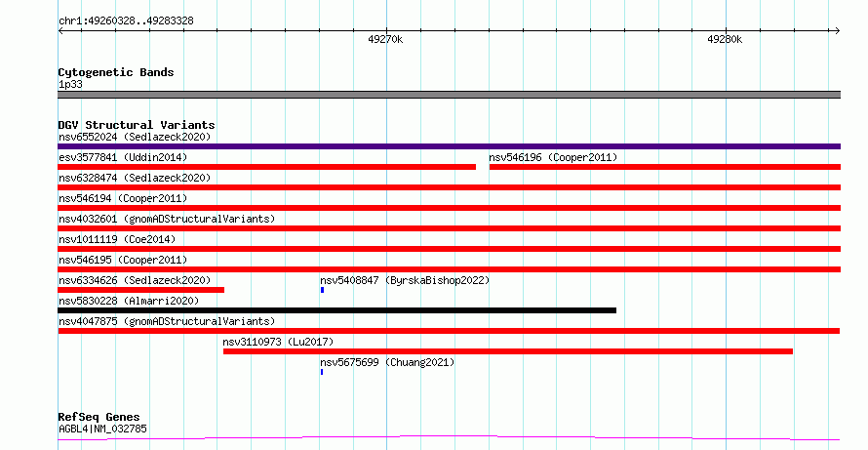This screenshot has width=868, height=450.
Task: Open nsv546195 (Cooper2011) variant label
Action: tap(123, 260)
